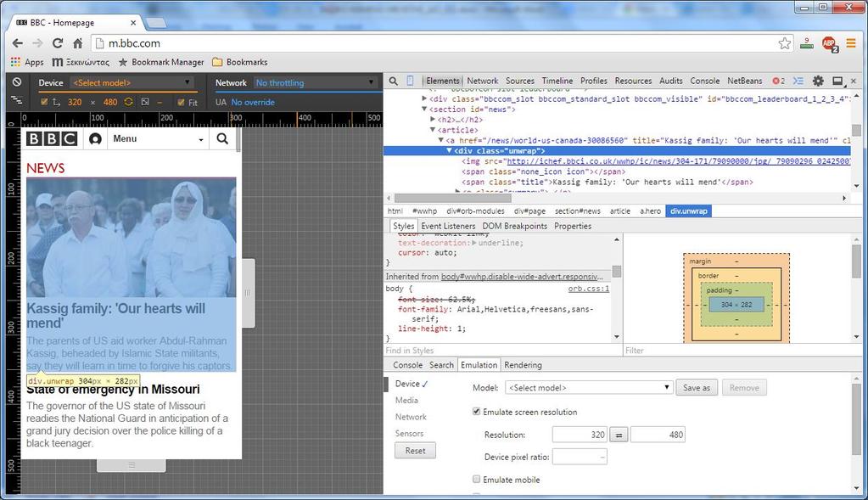Image resolution: width=868 pixels, height=500 pixels.
Task: Open the Network throttling dropdown
Action: [x=315, y=82]
